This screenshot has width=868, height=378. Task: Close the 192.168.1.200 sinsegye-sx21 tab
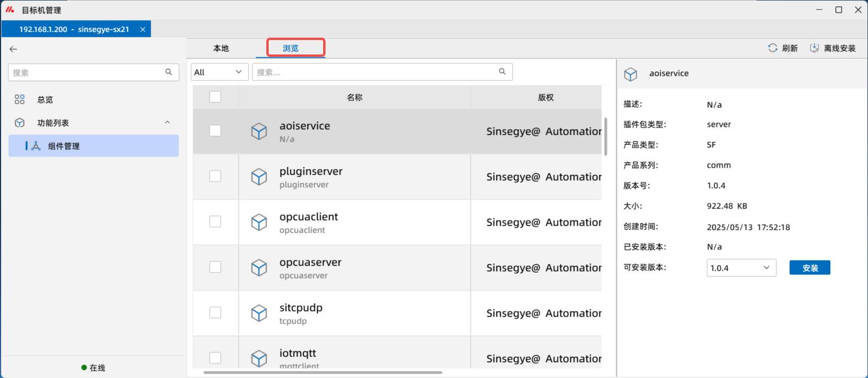(x=143, y=29)
